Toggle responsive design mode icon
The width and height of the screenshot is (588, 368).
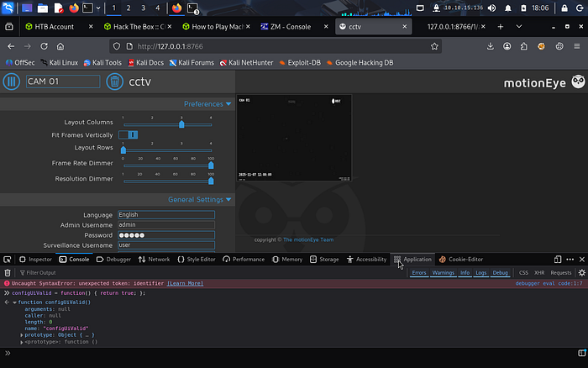point(558,260)
